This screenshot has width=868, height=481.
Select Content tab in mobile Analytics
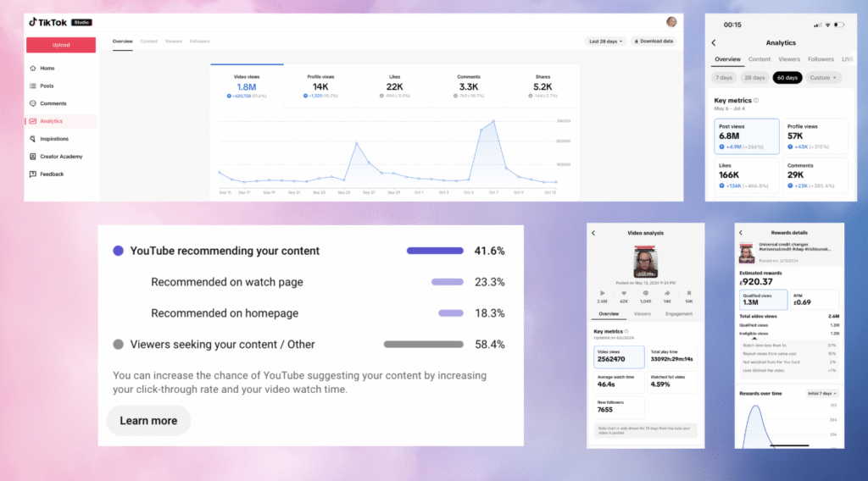coord(759,59)
